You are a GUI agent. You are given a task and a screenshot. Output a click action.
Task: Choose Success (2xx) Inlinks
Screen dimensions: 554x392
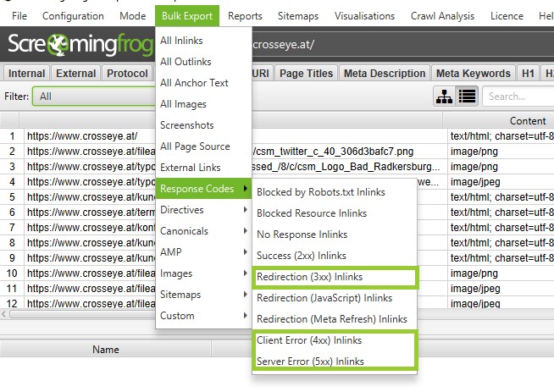(x=335, y=256)
